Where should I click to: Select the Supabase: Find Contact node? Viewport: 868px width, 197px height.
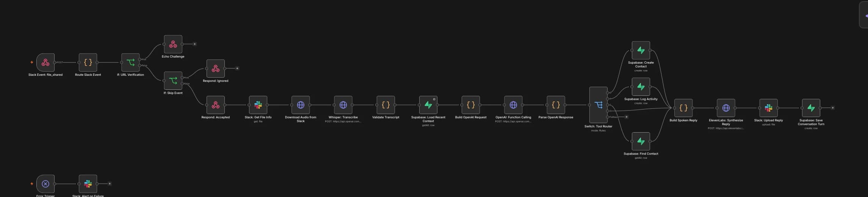[x=641, y=141]
